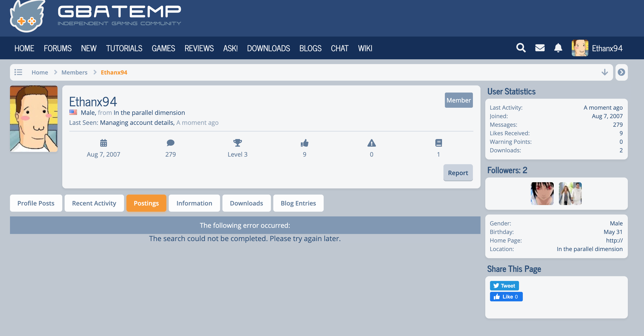Click the warning triangle icon

point(371,143)
